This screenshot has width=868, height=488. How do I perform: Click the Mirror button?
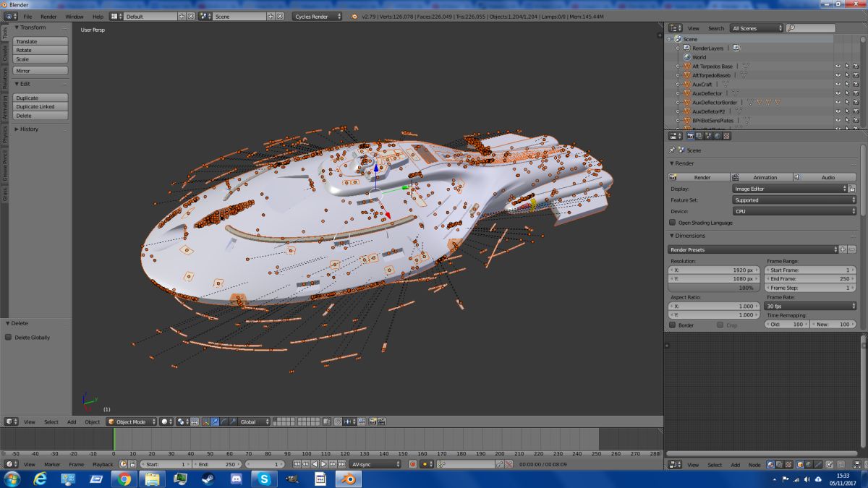(x=41, y=71)
